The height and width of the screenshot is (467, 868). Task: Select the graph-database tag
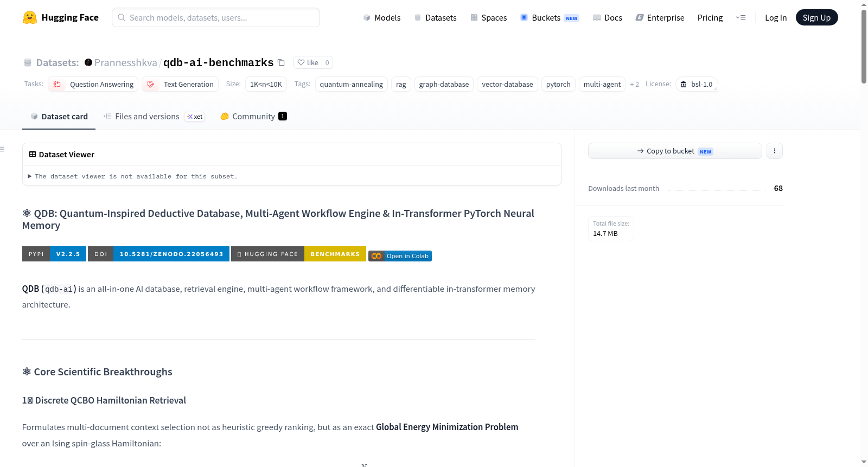tap(444, 84)
